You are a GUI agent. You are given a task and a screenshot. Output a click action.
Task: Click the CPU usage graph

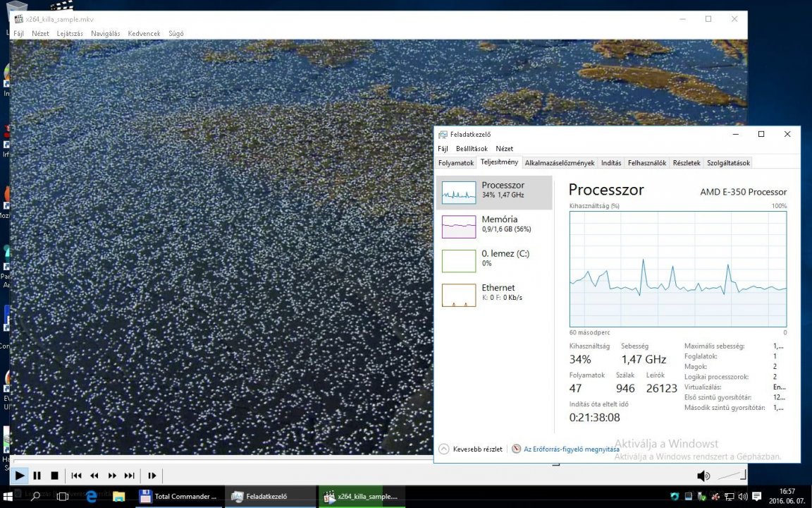(678, 269)
